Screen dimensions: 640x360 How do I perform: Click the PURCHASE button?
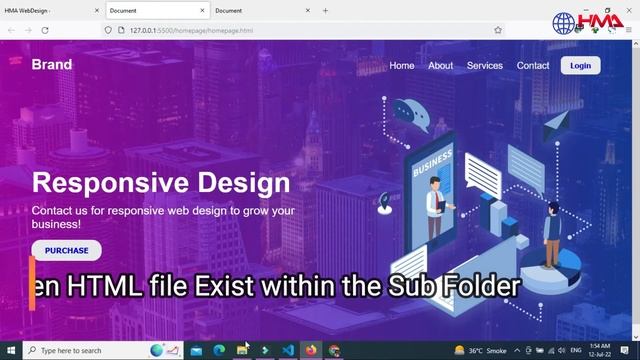[67, 250]
